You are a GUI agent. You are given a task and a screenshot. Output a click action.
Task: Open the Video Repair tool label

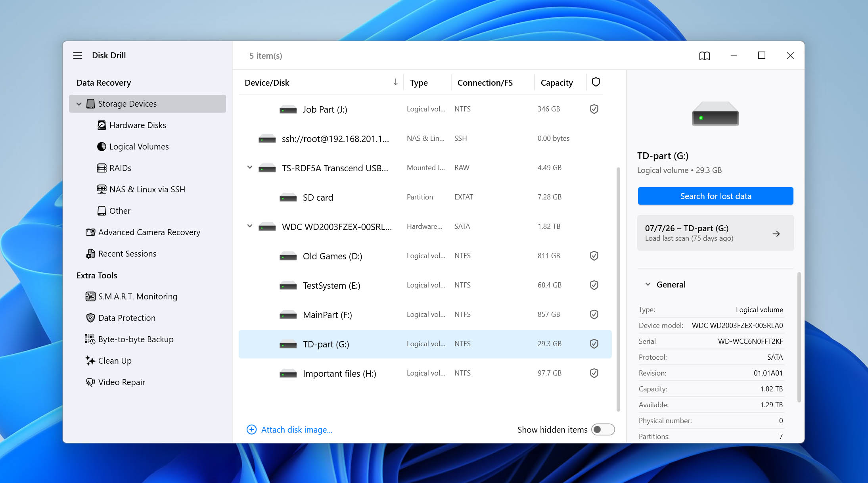(x=122, y=382)
